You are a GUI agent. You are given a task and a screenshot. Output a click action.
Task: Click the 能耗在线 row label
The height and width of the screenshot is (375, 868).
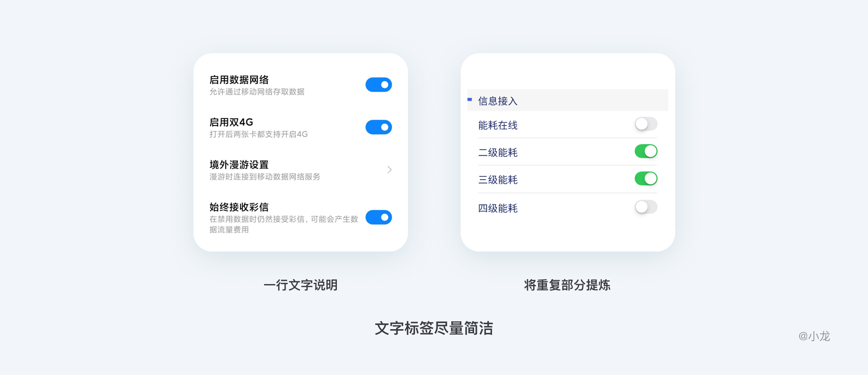click(498, 125)
